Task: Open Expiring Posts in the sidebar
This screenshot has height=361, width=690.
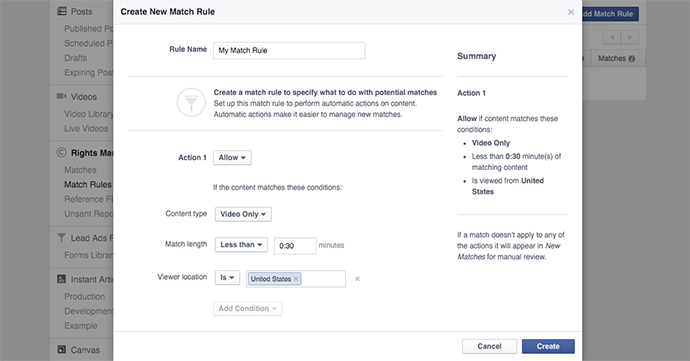Action: [88, 72]
